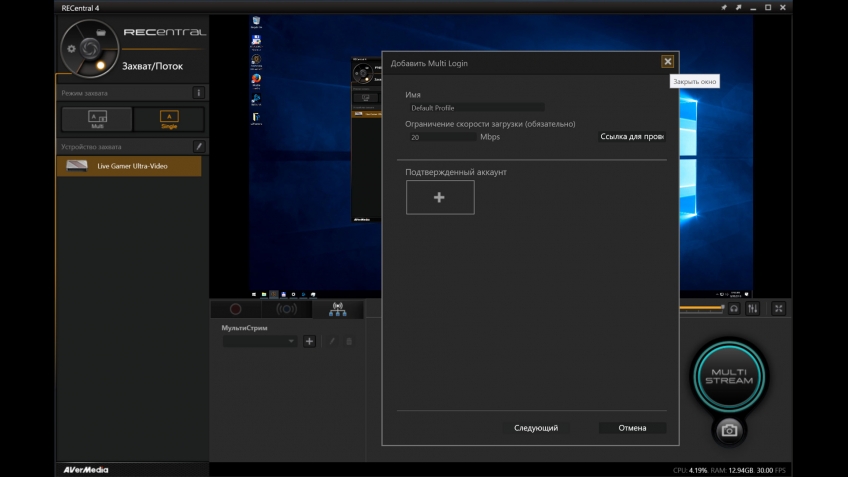848x477 pixels.
Task: Open the audio mixer settings icon
Action: click(x=753, y=309)
